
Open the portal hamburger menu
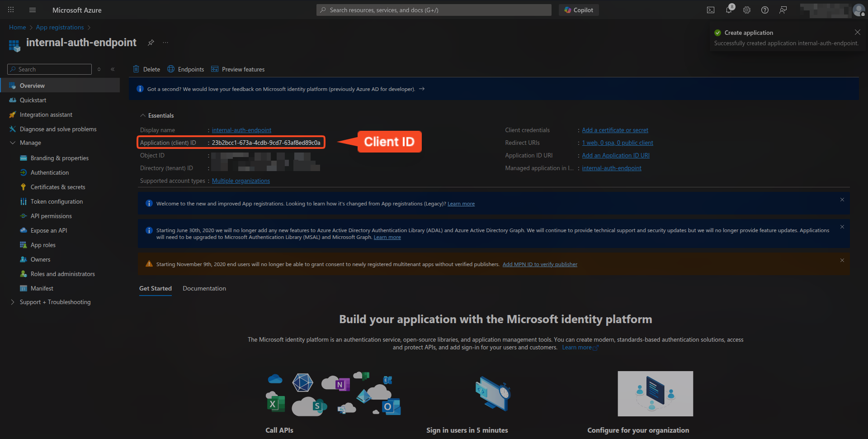(32, 10)
